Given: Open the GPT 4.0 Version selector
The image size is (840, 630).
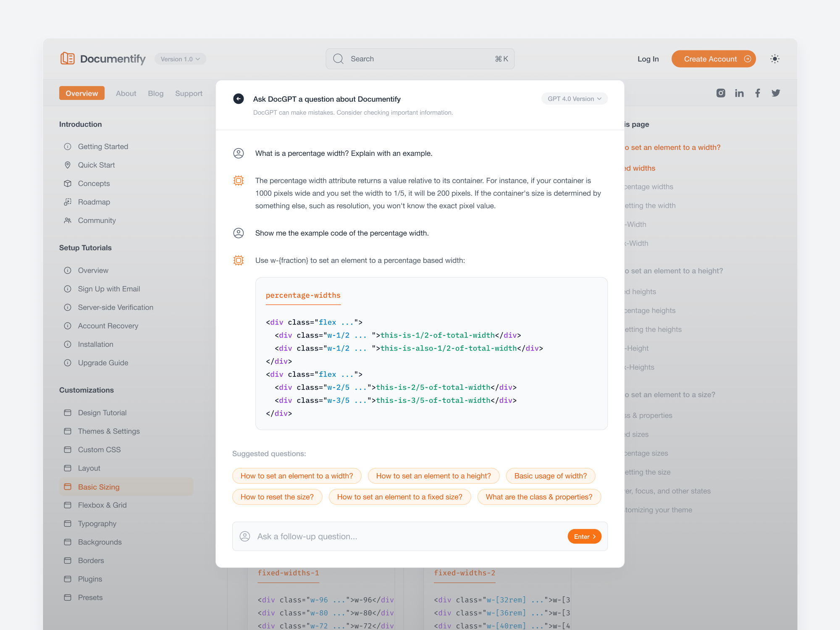Looking at the screenshot, I should [x=574, y=98].
